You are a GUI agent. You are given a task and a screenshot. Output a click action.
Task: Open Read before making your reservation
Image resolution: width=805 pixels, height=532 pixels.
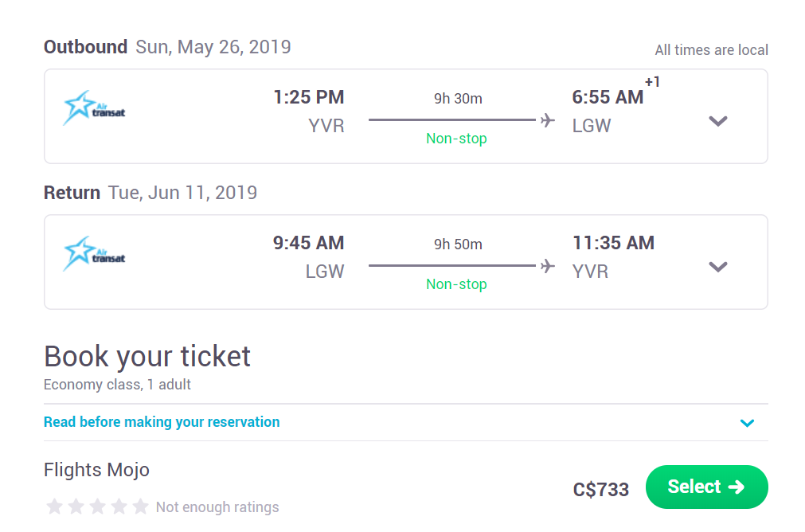pyautogui.click(x=162, y=422)
